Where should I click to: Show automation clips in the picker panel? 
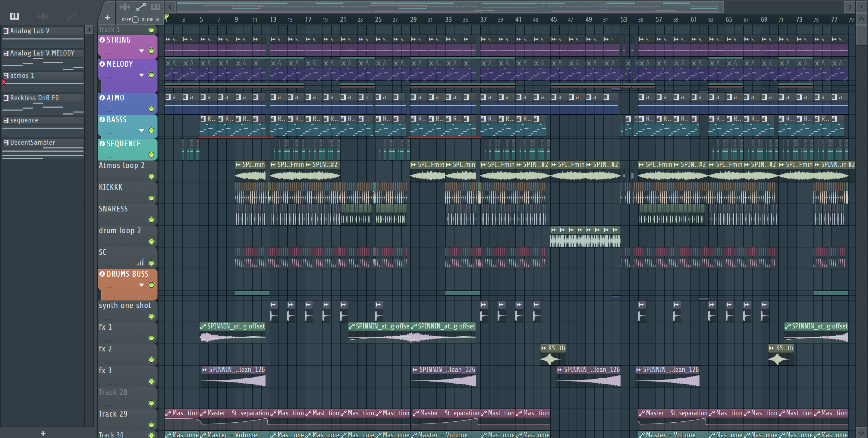(72, 16)
